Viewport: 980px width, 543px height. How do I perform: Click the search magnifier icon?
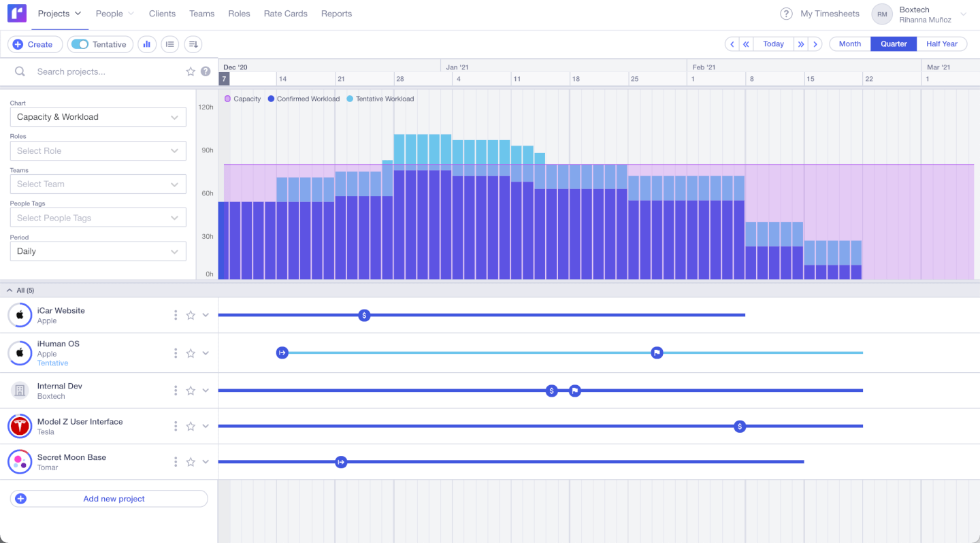tap(20, 71)
